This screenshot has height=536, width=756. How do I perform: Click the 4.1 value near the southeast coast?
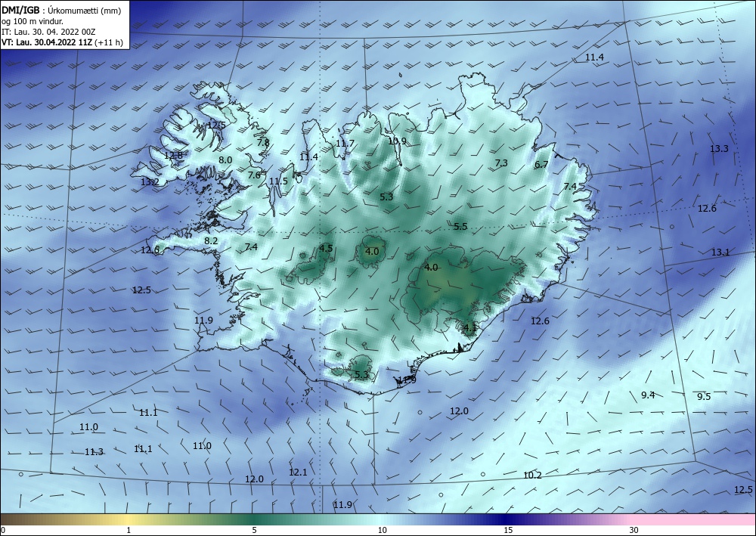[469, 328]
